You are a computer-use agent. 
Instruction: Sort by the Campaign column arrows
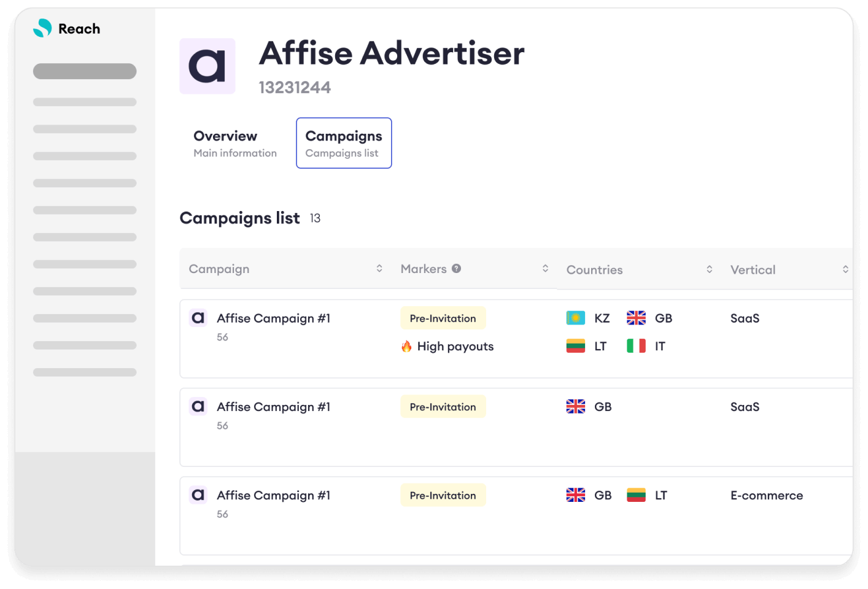tap(379, 268)
